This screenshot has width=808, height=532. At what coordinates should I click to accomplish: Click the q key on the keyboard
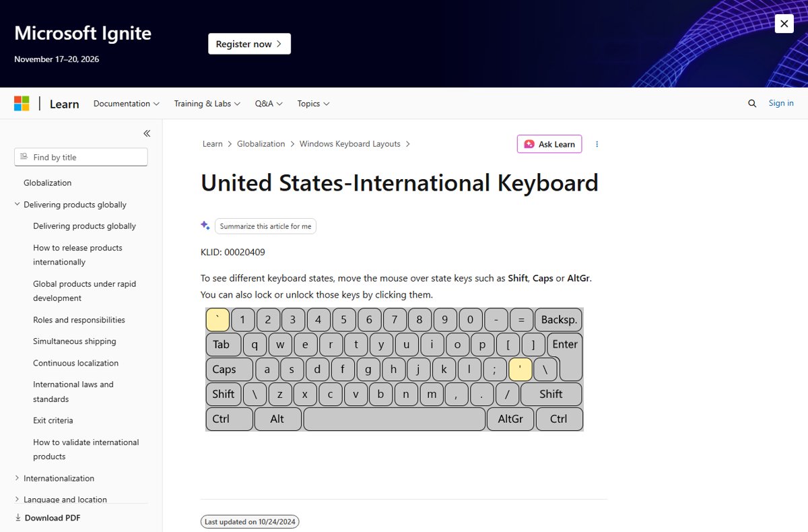[x=255, y=344]
